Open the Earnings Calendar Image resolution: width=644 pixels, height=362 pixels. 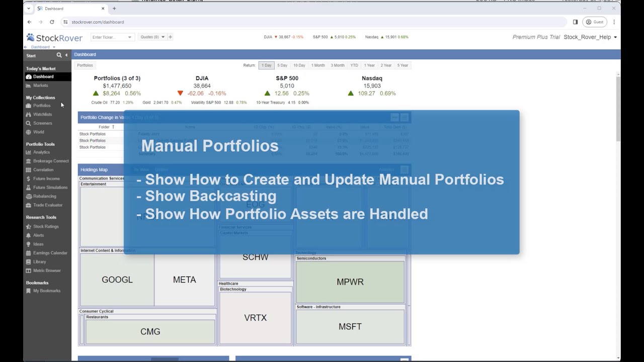(50, 253)
